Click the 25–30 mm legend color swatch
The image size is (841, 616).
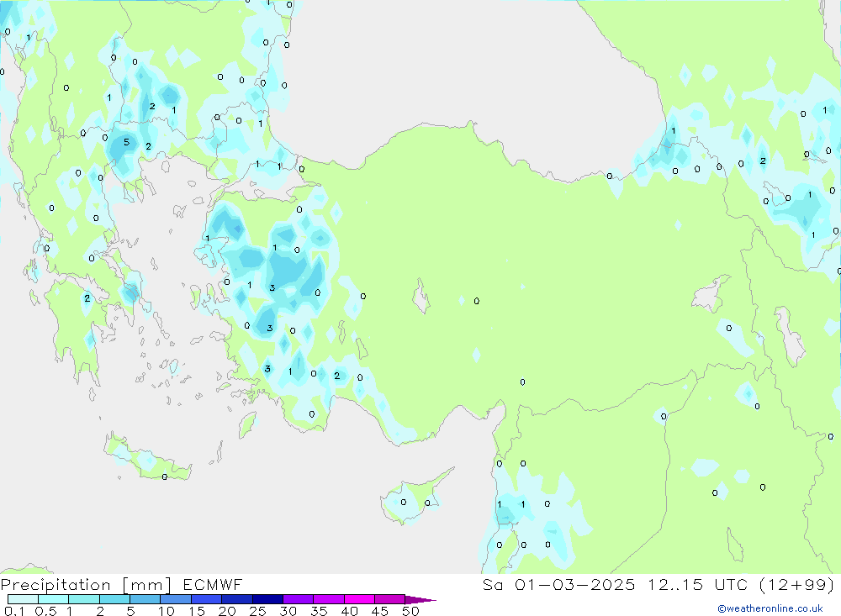click(x=267, y=599)
